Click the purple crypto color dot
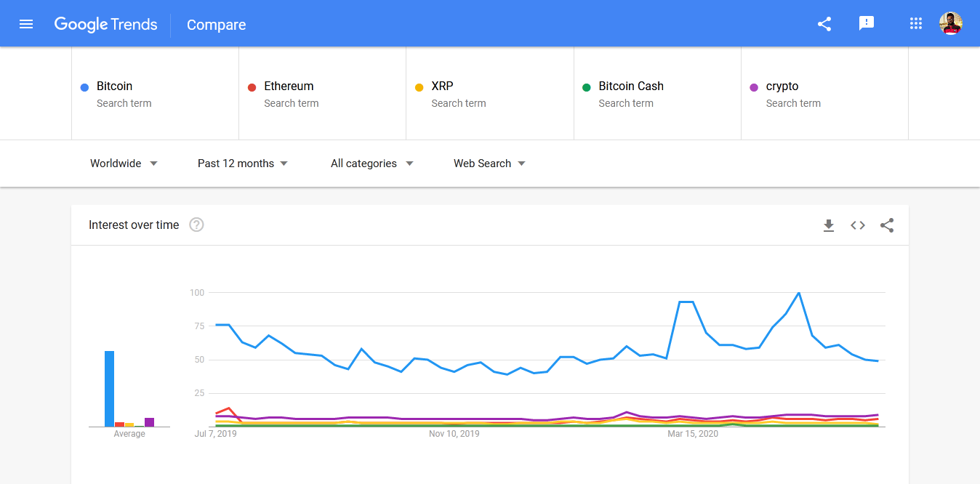Image resolution: width=980 pixels, height=484 pixels. point(754,88)
